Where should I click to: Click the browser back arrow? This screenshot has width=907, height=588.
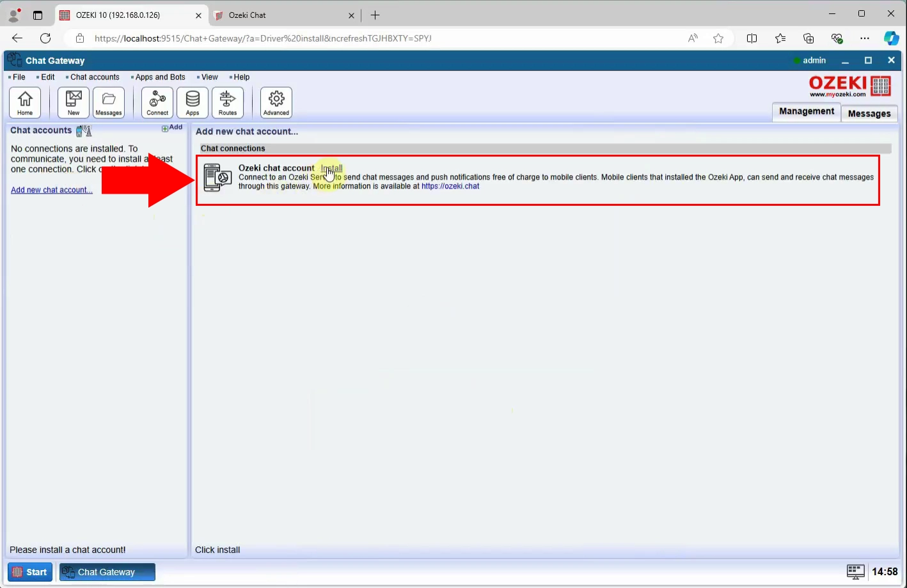click(x=17, y=38)
